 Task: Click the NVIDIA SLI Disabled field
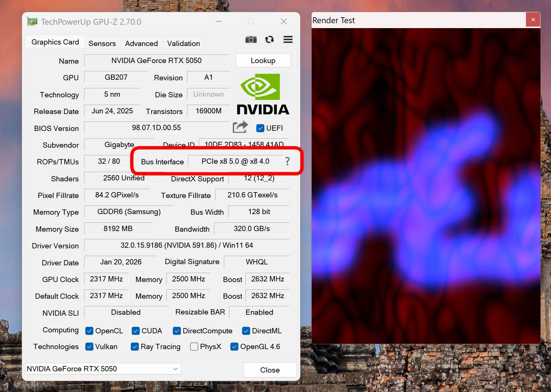tap(127, 312)
